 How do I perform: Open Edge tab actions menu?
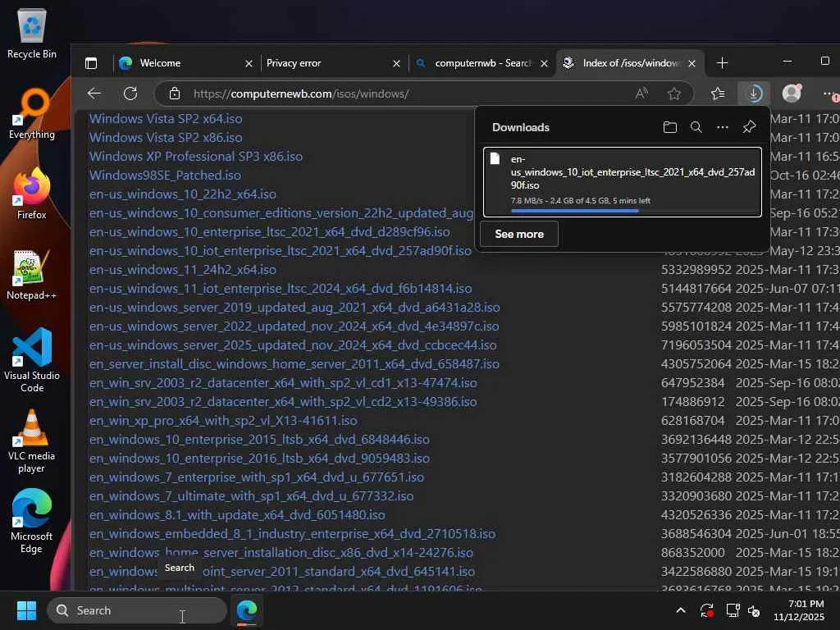point(91,63)
